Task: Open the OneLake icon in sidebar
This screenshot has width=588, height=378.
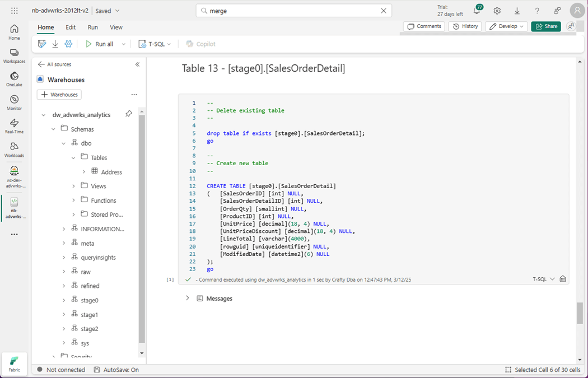Action: point(14,79)
